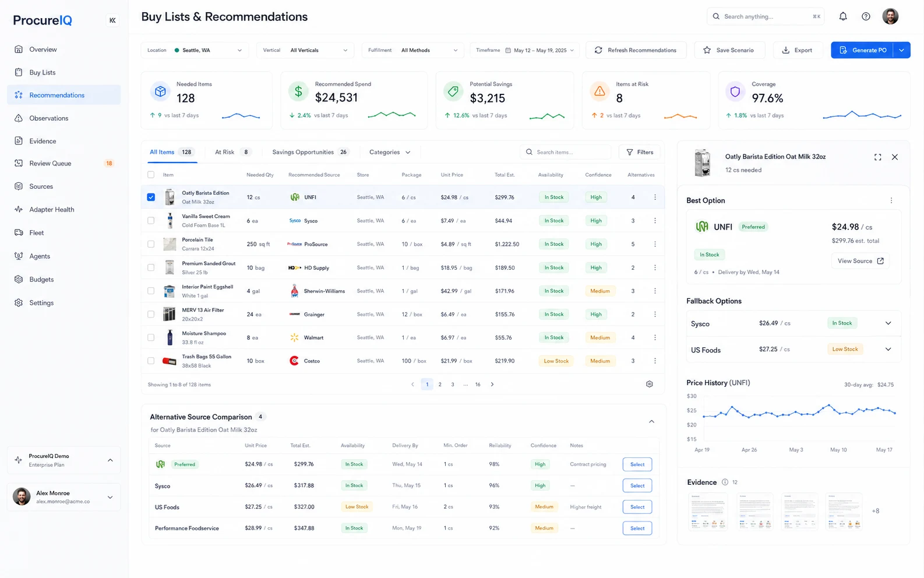Open row menu for Vanilla Sweet Cream
The height and width of the screenshot is (578, 924).
655,221
